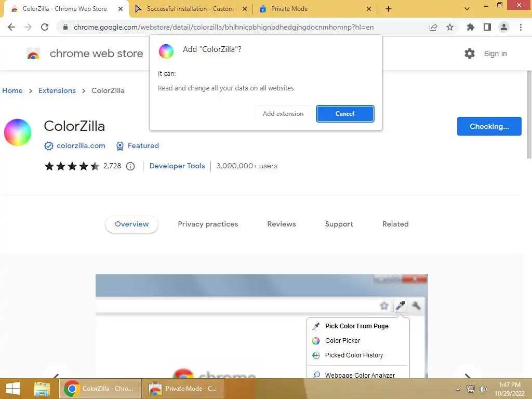Viewport: 532px width, 399px height.
Task: Open the Developer Tools category link
Action: click(x=177, y=166)
